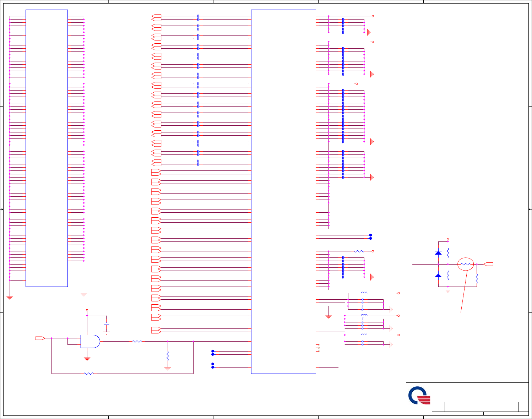Select the upper diode in the clamp circuit

click(438, 253)
